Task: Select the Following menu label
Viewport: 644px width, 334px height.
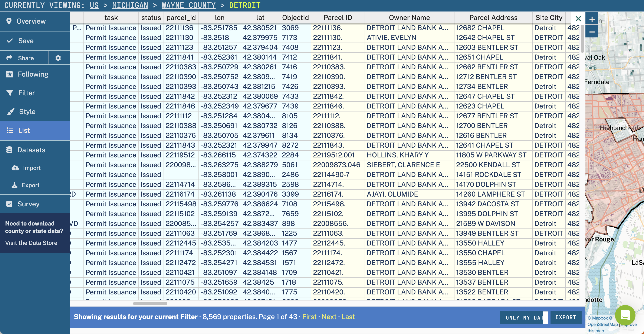Action: click(33, 74)
